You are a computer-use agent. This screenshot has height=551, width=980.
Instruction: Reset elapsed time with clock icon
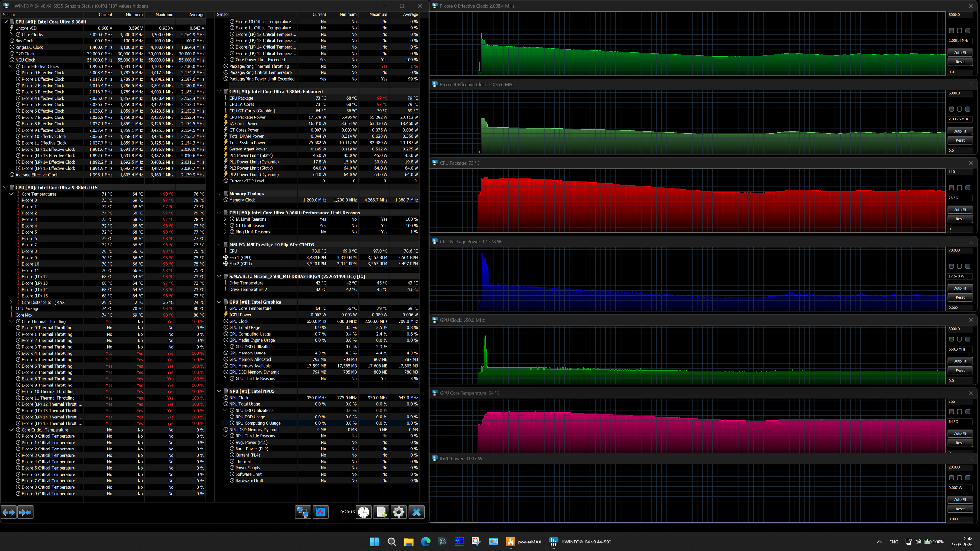(364, 512)
